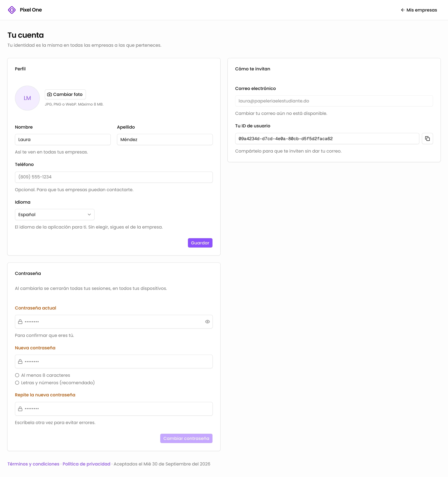Click the Contraseña actual input
The image size is (448, 477).
tap(114, 321)
